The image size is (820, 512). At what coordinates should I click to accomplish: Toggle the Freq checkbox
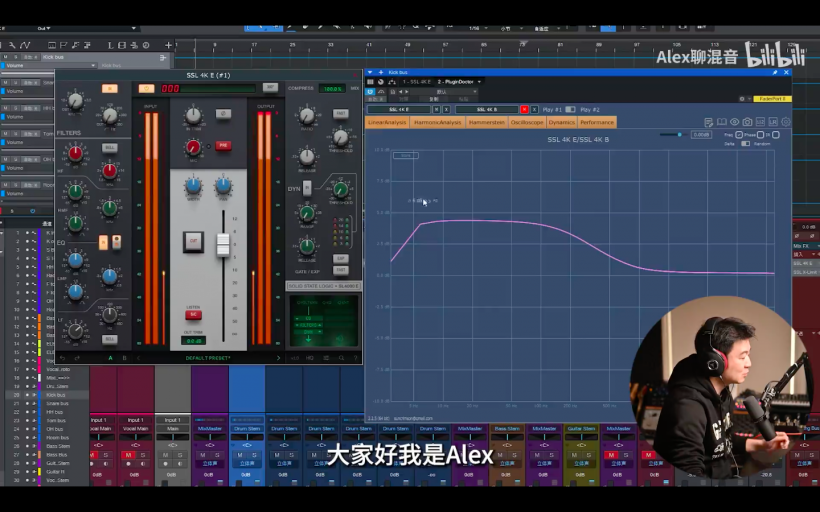pos(739,135)
